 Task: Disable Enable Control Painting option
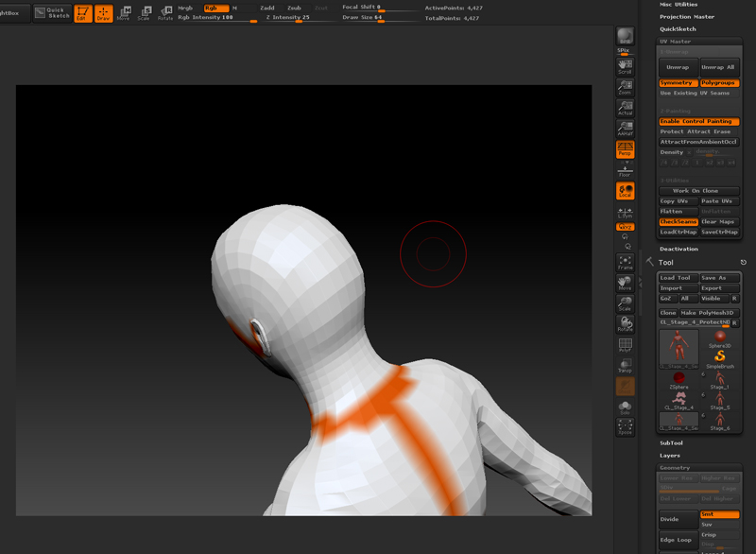click(x=699, y=122)
